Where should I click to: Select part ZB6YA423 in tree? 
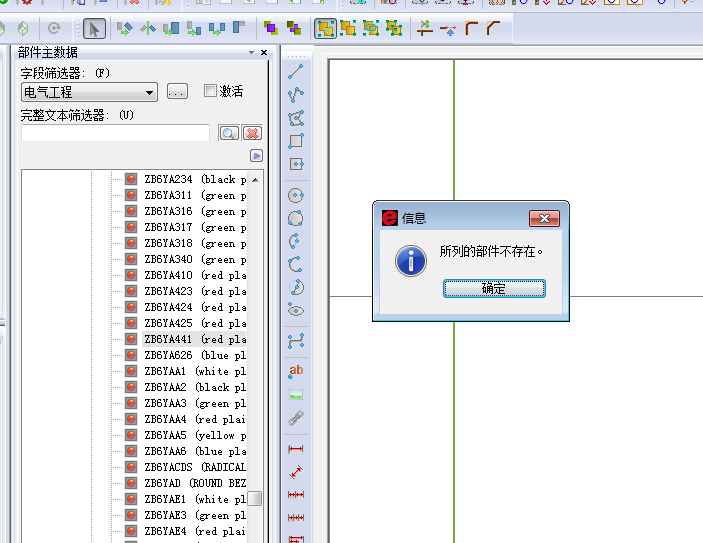[195, 291]
